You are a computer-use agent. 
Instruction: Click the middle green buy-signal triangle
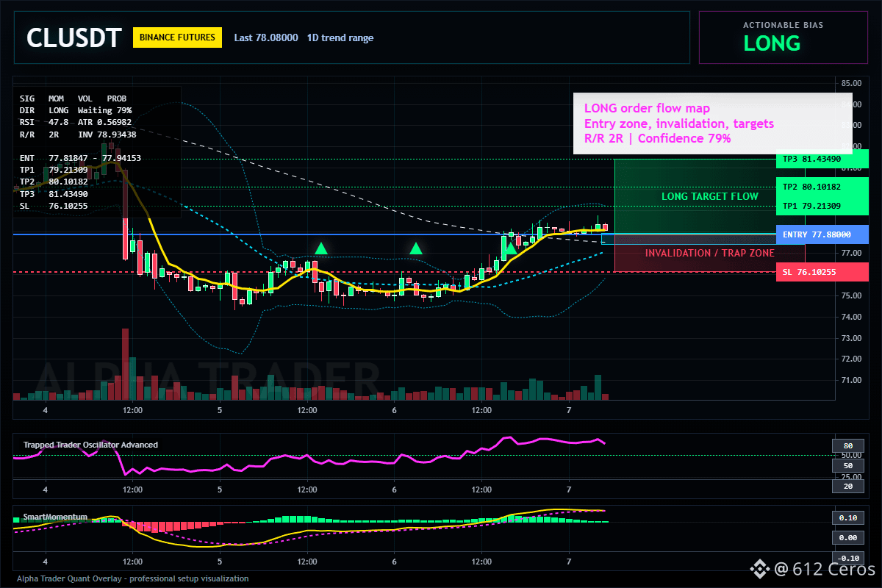416,248
